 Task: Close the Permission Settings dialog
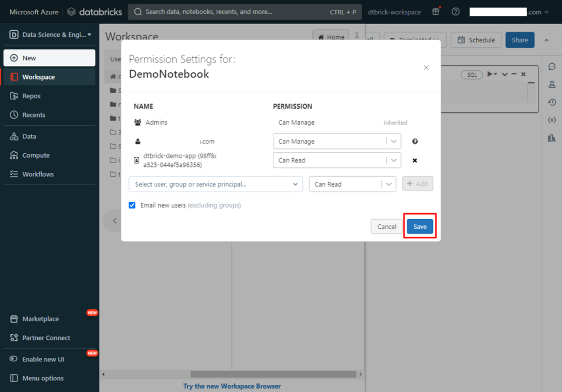tap(426, 68)
